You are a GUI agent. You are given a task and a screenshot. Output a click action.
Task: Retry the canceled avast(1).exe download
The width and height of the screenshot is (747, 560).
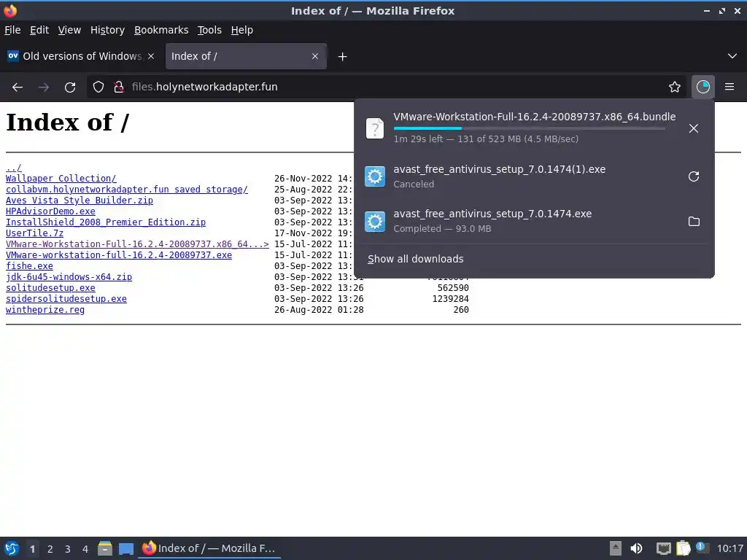point(694,176)
